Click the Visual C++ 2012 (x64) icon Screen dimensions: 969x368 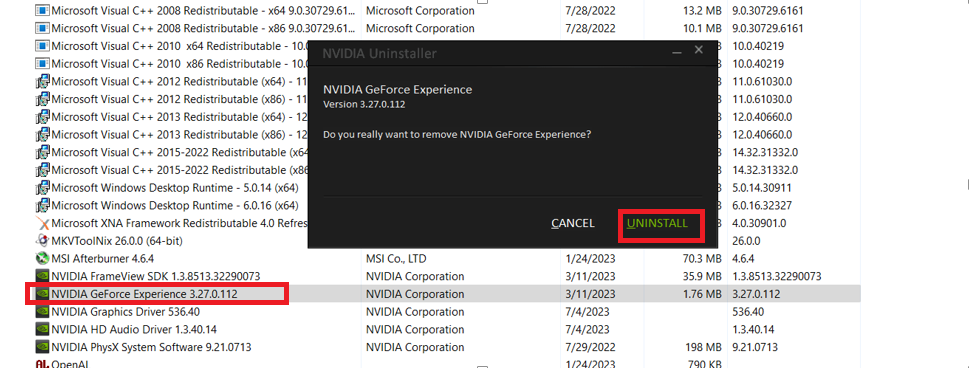[43, 82]
